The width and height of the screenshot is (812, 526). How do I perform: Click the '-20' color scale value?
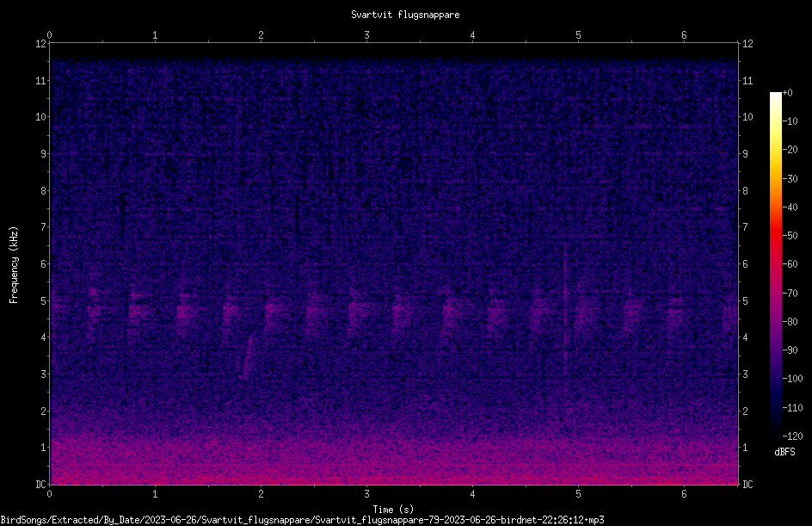pyautogui.click(x=790, y=150)
